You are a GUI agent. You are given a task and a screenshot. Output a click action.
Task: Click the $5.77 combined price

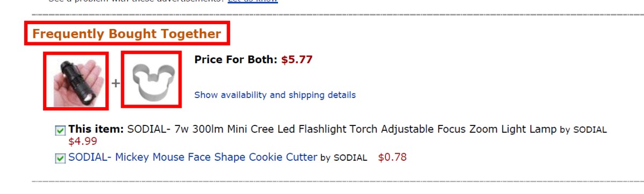297,59
